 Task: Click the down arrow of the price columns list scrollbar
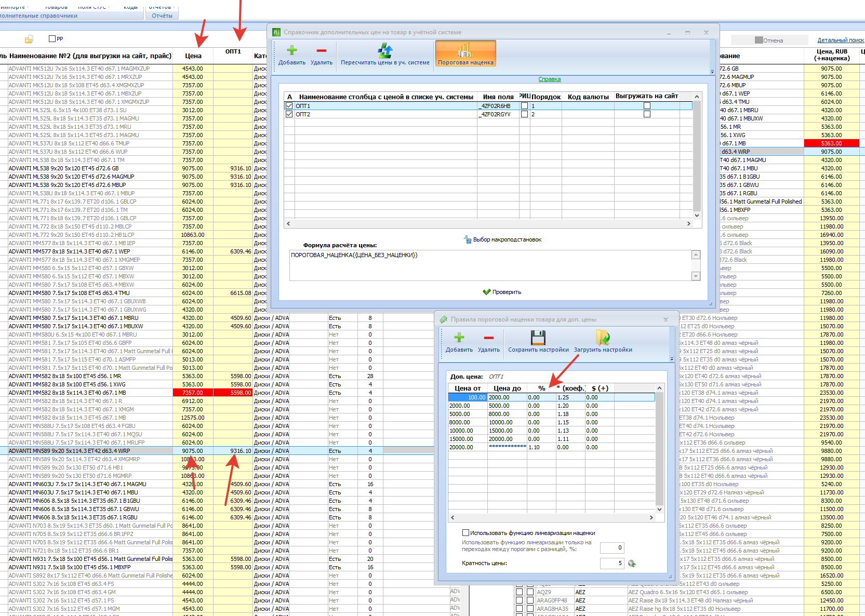click(x=697, y=215)
